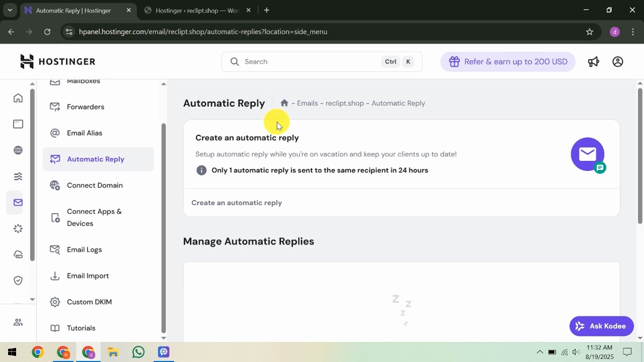Open Chrome tab search dropdown

point(10,10)
